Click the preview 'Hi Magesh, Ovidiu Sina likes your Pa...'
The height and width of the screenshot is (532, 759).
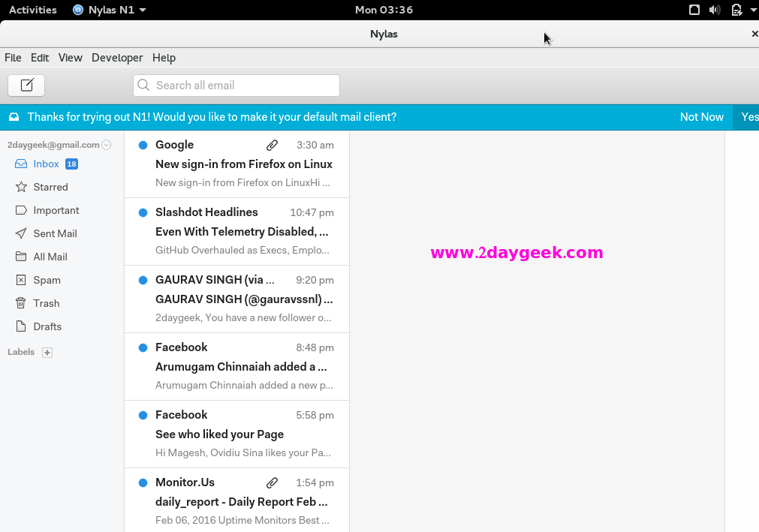pyautogui.click(x=243, y=452)
